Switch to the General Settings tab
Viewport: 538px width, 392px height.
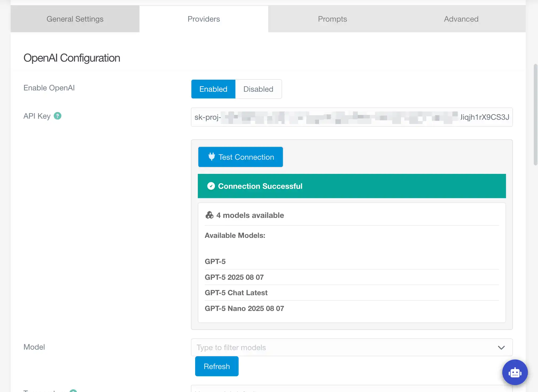pos(75,19)
